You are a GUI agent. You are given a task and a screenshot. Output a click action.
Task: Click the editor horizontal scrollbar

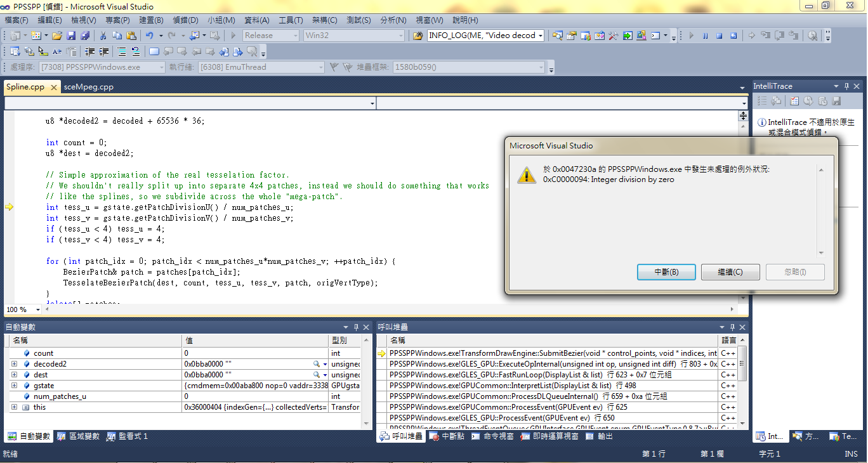(389, 310)
